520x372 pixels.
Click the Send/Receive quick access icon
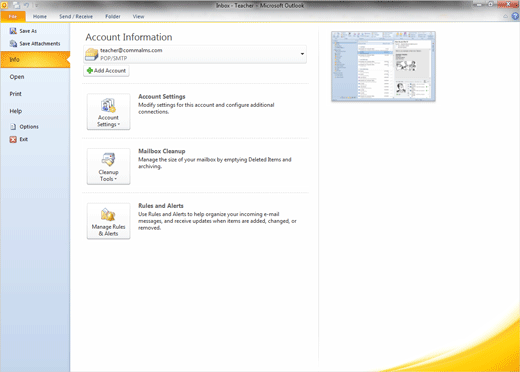16,5
